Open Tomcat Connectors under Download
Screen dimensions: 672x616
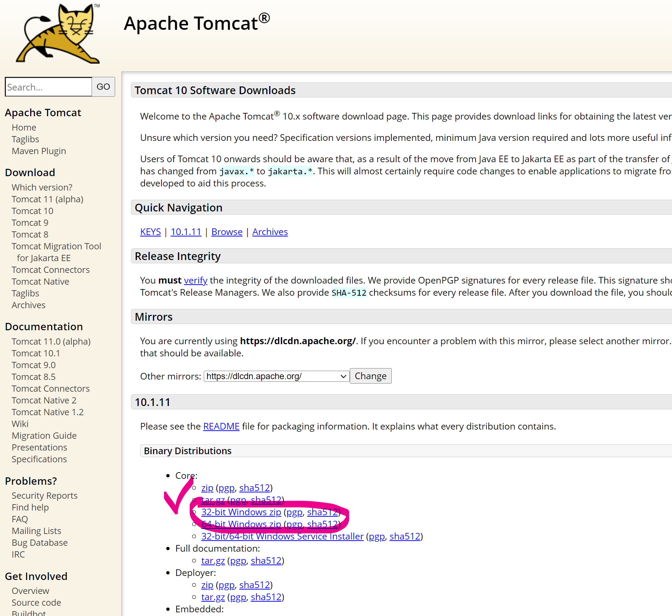tap(51, 270)
